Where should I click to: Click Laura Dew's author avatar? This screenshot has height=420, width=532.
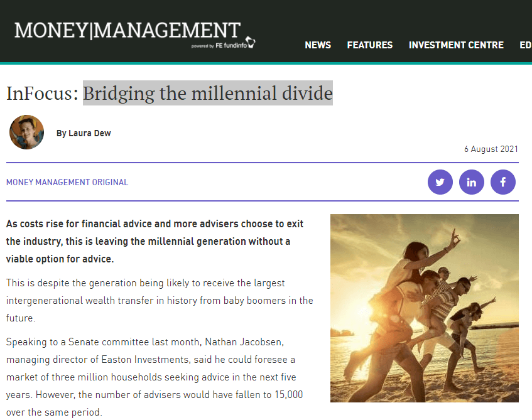point(27,132)
